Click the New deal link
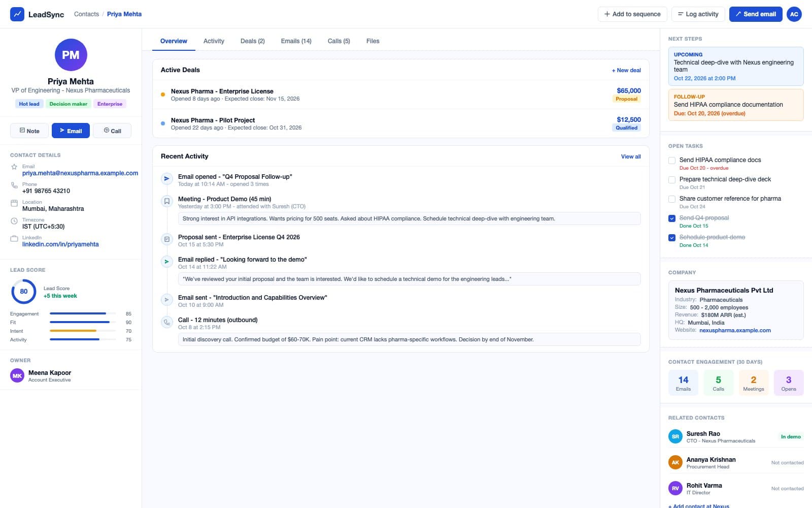 tap(626, 71)
